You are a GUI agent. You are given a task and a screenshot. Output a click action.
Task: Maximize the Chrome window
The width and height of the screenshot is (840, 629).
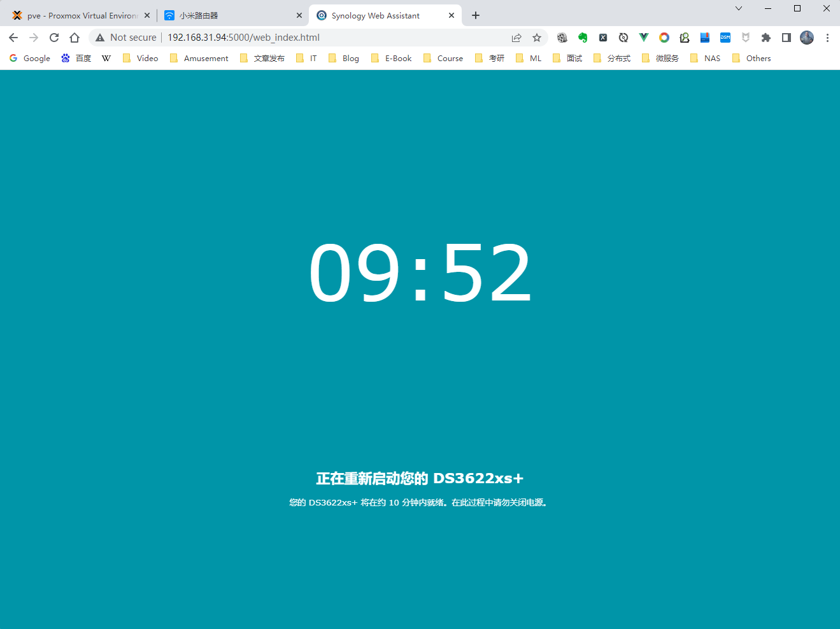point(797,8)
